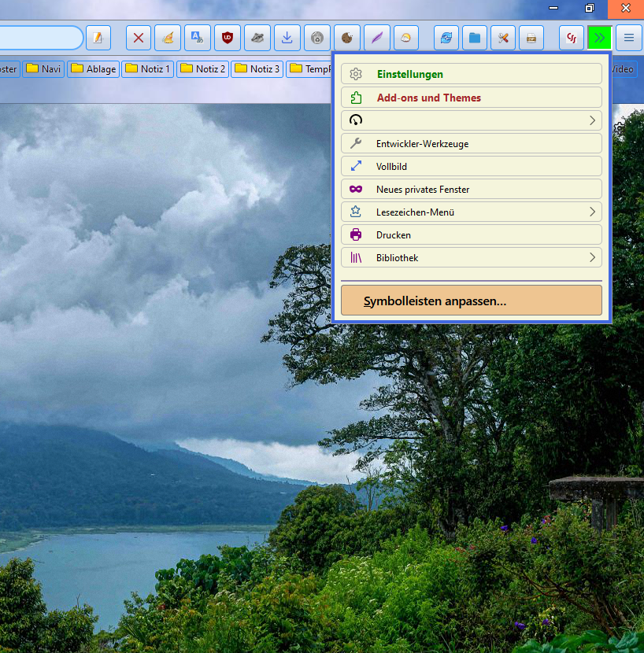Image resolution: width=644 pixels, height=653 pixels.
Task: Click the red script squiggle toolbar icon
Action: tap(571, 38)
